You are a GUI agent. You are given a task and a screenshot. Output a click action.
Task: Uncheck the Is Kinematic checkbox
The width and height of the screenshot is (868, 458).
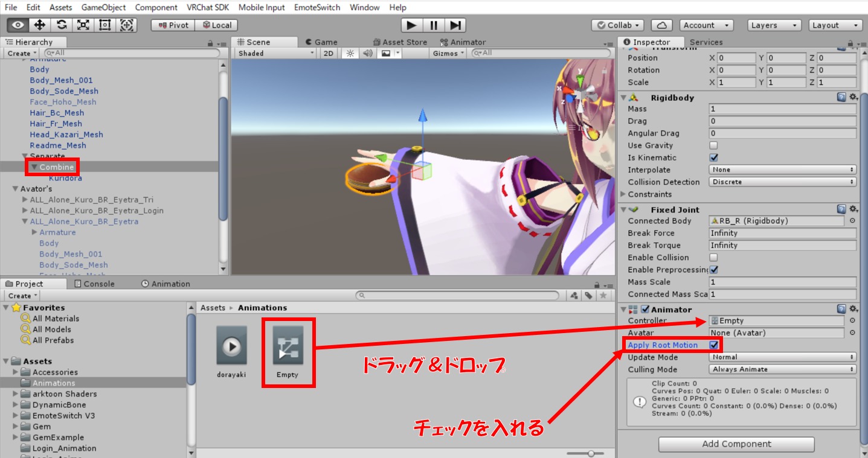pyautogui.click(x=713, y=157)
